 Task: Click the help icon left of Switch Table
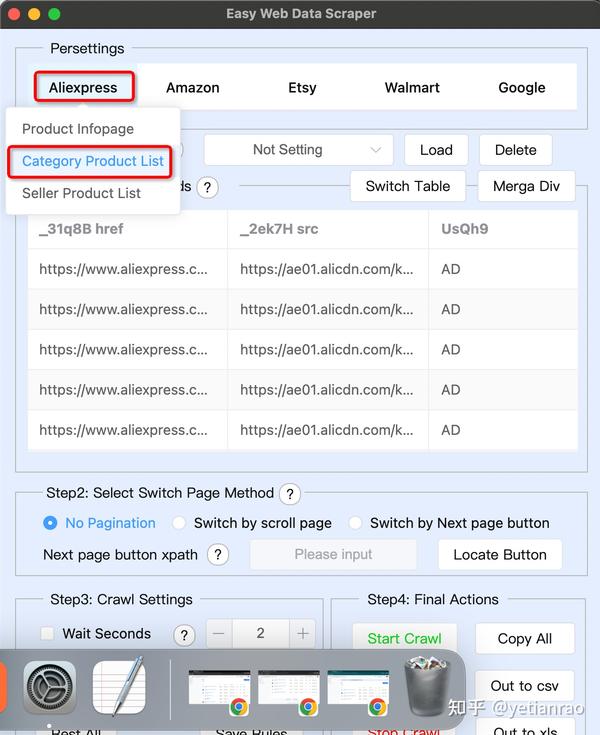pos(207,188)
